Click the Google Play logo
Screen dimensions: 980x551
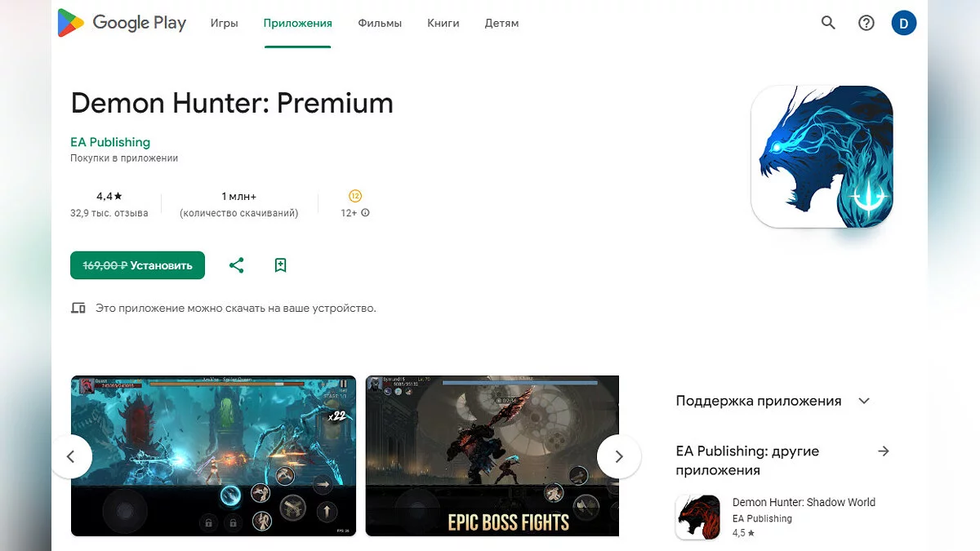pos(122,23)
